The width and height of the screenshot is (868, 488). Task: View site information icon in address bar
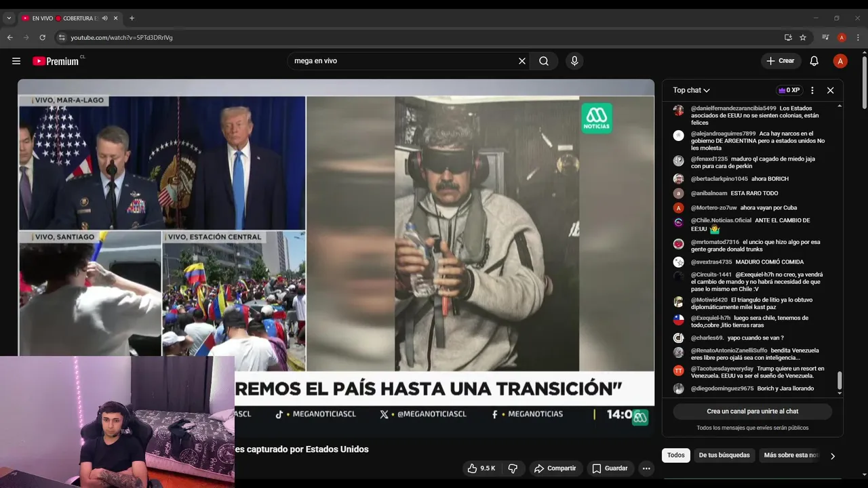point(62,37)
